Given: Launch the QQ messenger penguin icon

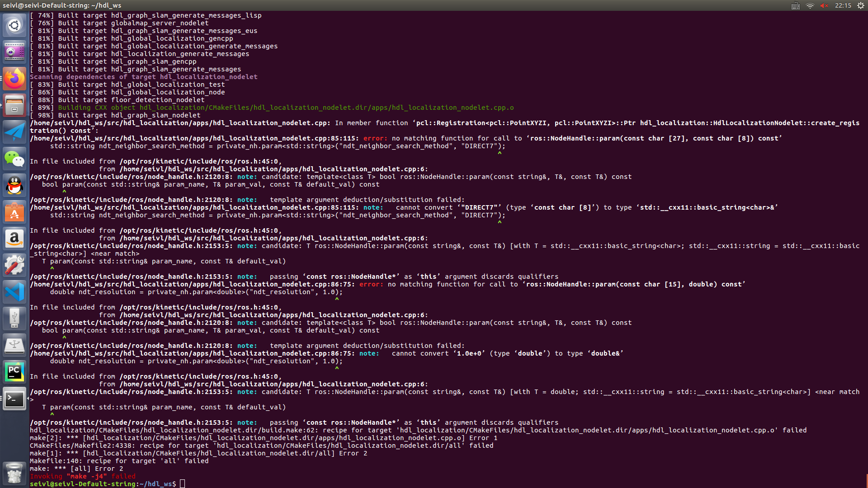Looking at the screenshot, I should click(15, 185).
